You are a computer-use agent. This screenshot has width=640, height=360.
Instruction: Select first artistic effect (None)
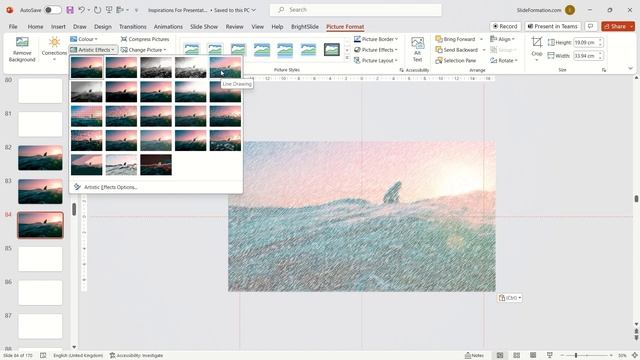pos(87,67)
